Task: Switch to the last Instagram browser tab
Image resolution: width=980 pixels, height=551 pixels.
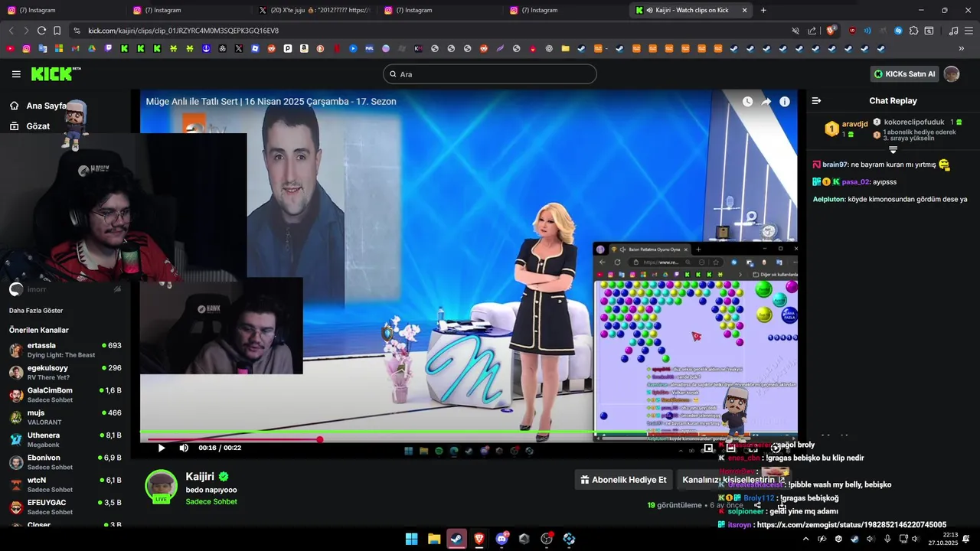Action: pyautogui.click(x=565, y=10)
